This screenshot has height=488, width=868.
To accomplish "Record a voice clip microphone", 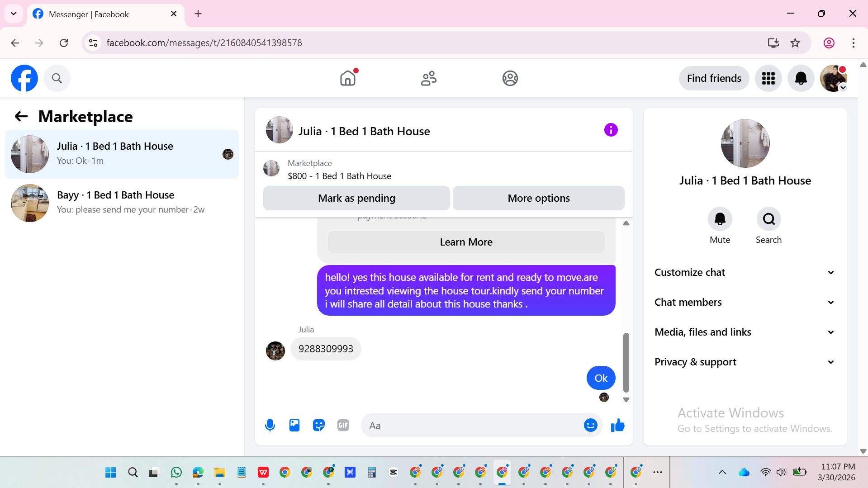I will [x=270, y=425].
